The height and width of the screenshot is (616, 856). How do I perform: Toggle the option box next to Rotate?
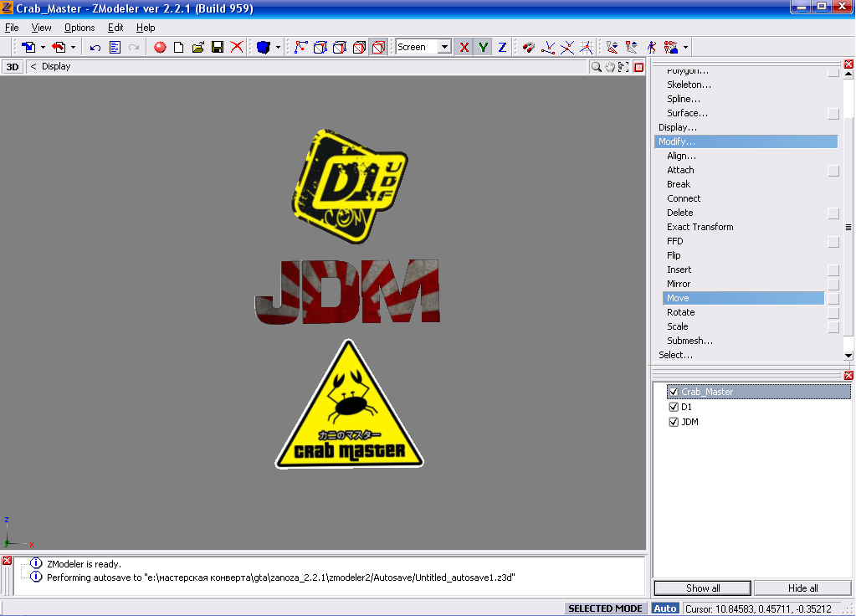coord(833,313)
